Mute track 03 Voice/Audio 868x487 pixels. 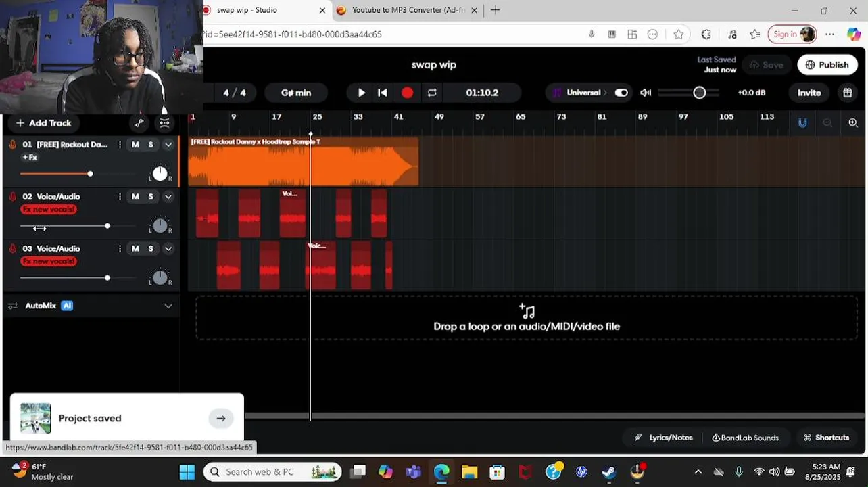135,249
